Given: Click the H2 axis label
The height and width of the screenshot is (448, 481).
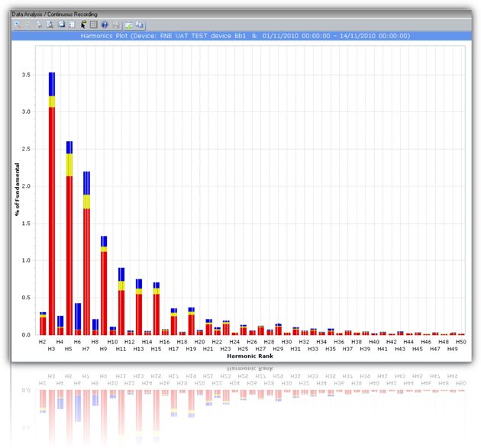Looking at the screenshot, I should 42,342.
